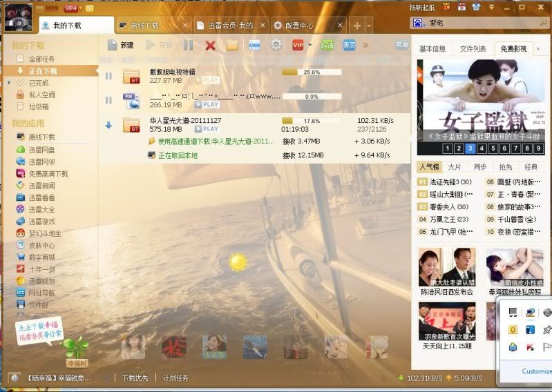Click the blue 有奖 toolbar icon
This screenshot has height=392, width=552.
click(349, 45)
